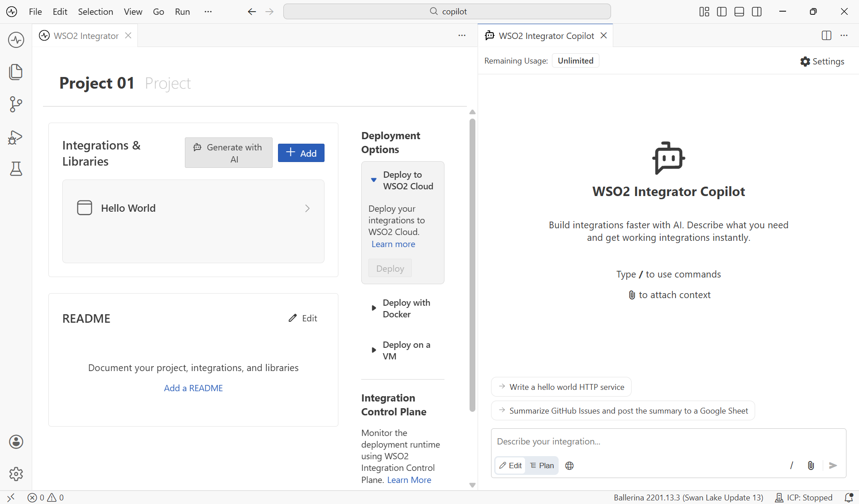Screen dimensions: 859x504
Task: Open remote window indicator in status bar
Action: coord(11,497)
